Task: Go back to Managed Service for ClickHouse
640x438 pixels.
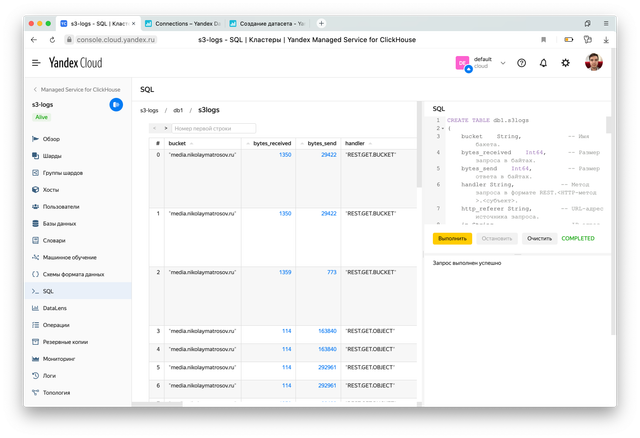Action: pyautogui.click(x=78, y=89)
